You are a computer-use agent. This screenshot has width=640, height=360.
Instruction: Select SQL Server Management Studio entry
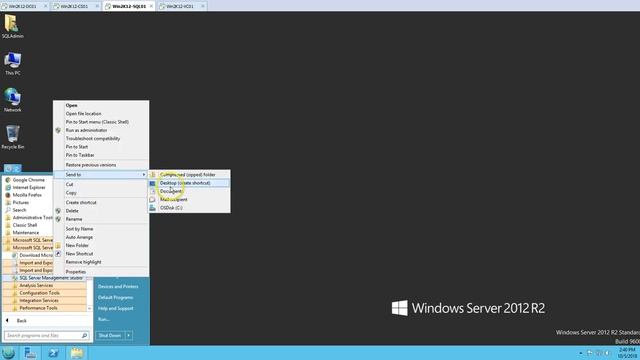44,278
